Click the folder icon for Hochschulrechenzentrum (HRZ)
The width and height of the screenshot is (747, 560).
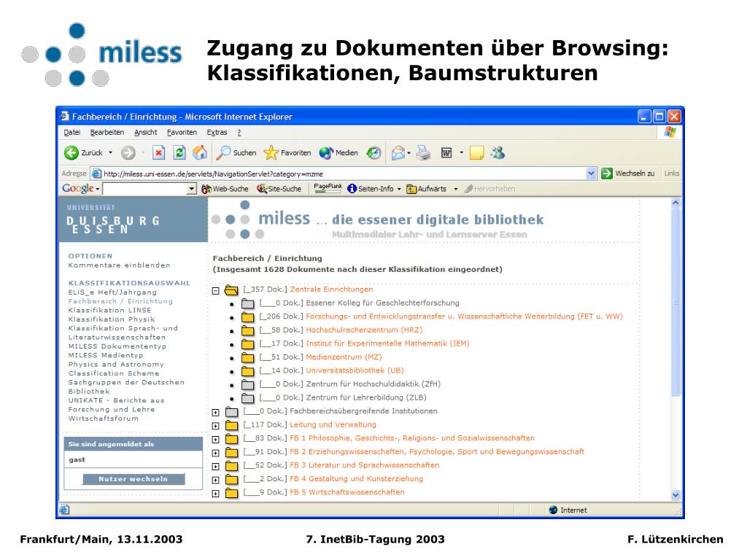tap(248, 330)
